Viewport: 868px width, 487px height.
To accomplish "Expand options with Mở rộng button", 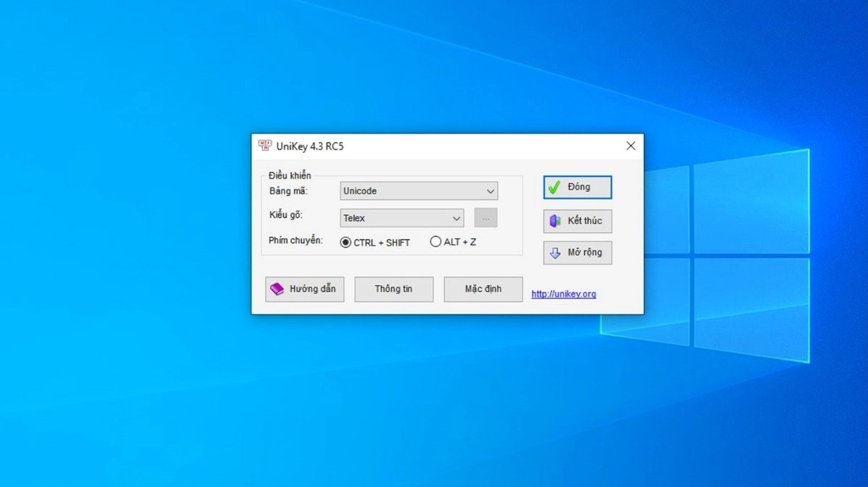I will [578, 253].
